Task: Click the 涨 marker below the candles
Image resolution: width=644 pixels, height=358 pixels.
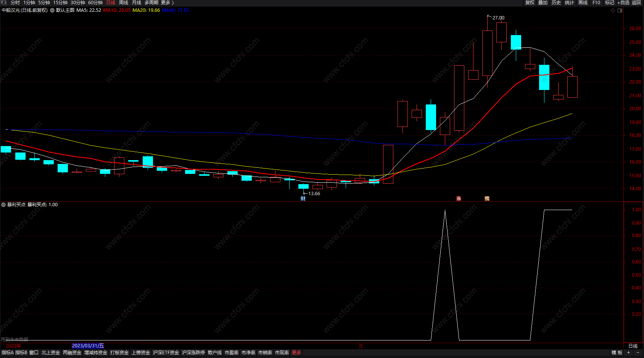Action: coord(459,198)
